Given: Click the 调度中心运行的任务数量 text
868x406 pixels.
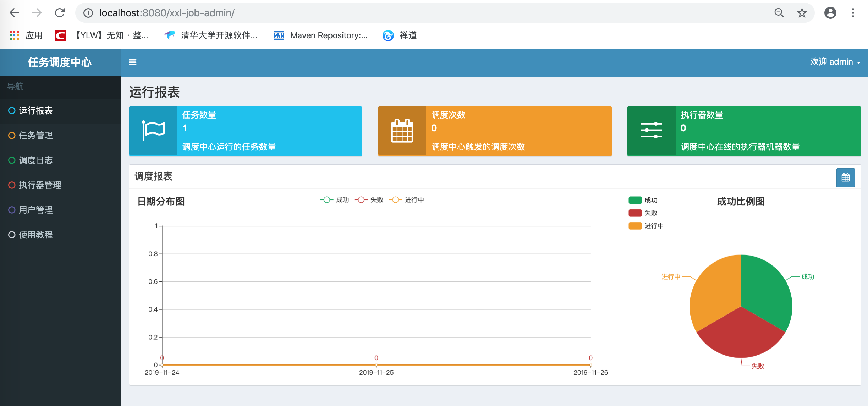Looking at the screenshot, I should click(x=229, y=147).
